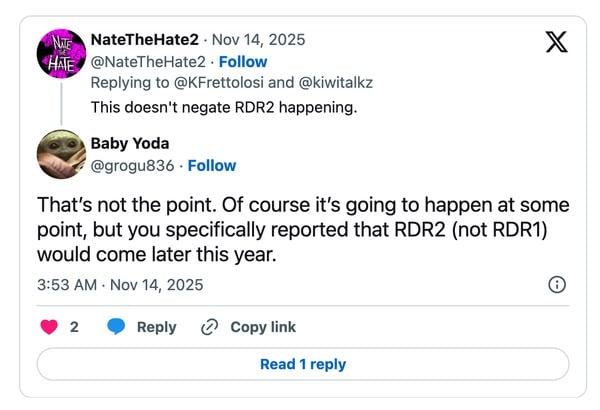
Task: Click the copy link chain icon
Action: pos(209,327)
